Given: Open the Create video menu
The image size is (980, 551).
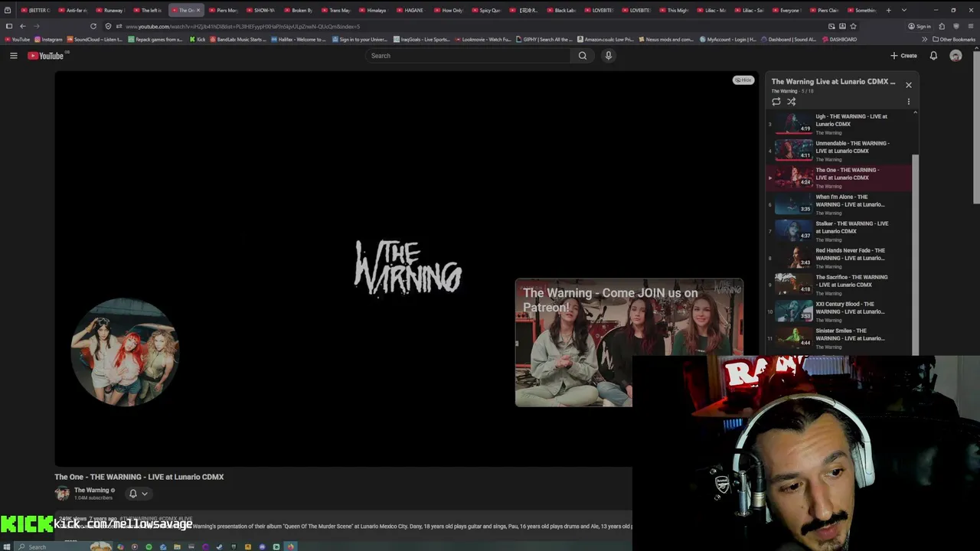Looking at the screenshot, I should coord(903,56).
